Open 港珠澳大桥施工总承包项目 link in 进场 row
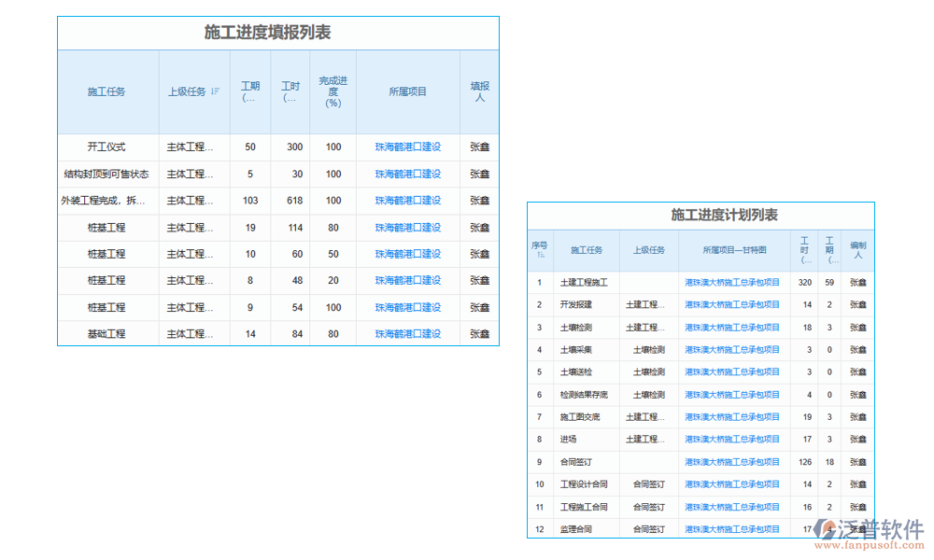Viewport: 934px width, 560px height. (x=733, y=440)
